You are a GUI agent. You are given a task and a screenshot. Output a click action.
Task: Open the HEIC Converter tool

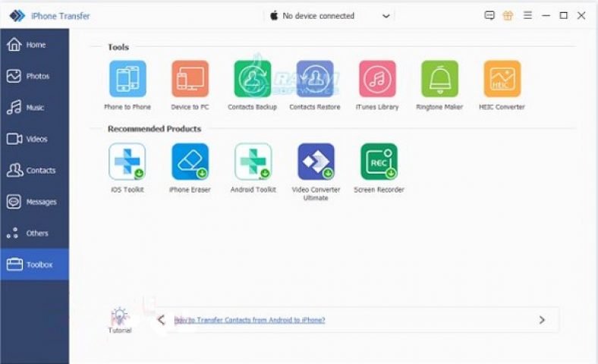(x=502, y=79)
